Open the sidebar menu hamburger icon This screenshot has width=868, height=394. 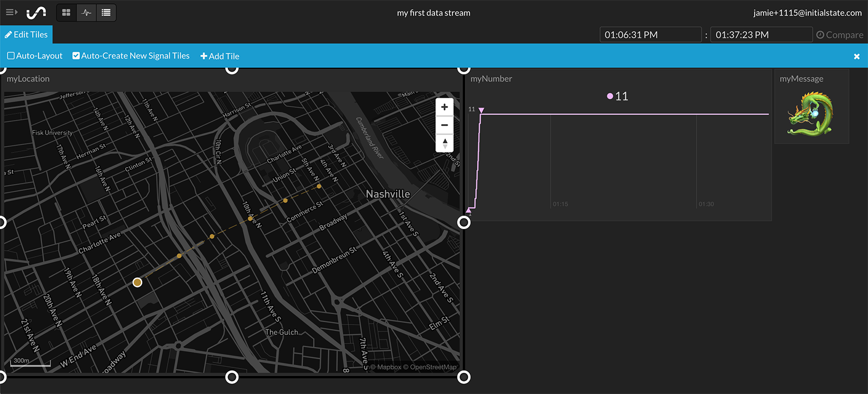tap(11, 12)
